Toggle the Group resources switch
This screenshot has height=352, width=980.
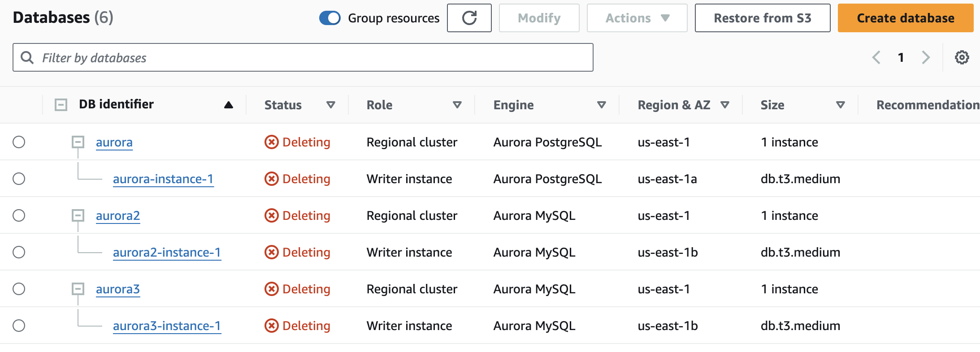pyautogui.click(x=330, y=18)
